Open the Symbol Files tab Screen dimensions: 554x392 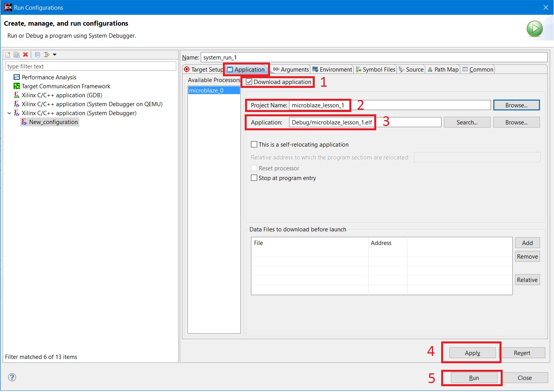pyautogui.click(x=375, y=70)
